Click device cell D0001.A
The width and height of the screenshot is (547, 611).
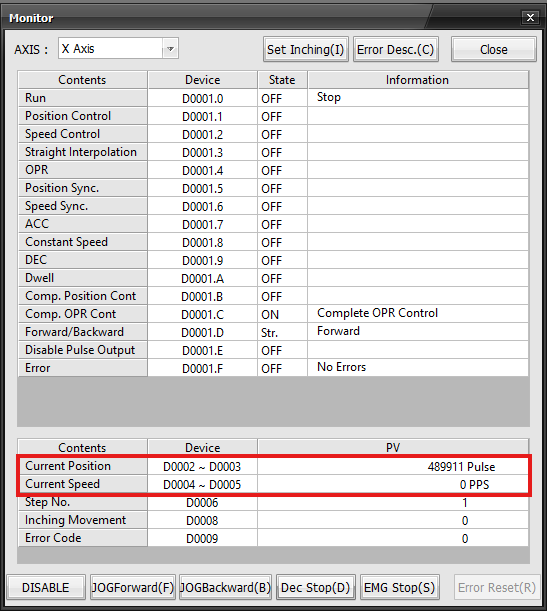pos(203,279)
